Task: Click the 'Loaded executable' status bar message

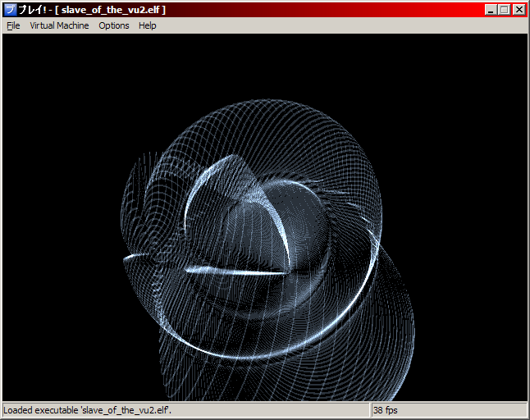Action: coord(92,409)
